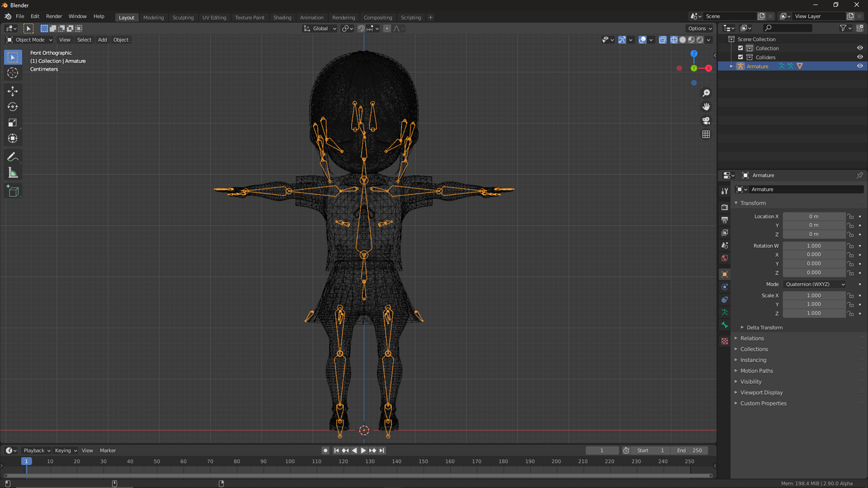The image size is (868, 488).
Task: Select the Measure tool
Action: 13,173
